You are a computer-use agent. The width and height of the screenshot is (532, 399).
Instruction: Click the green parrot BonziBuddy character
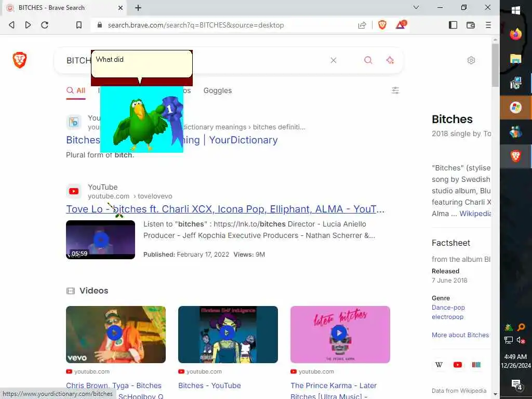[142, 119]
